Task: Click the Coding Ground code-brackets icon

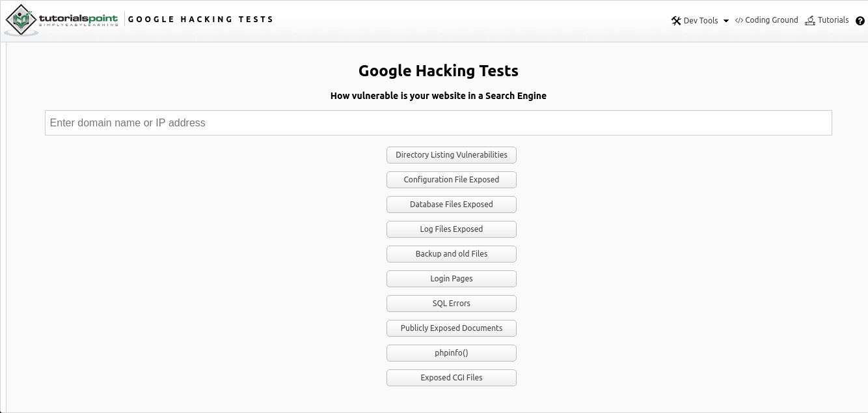Action: (x=739, y=20)
